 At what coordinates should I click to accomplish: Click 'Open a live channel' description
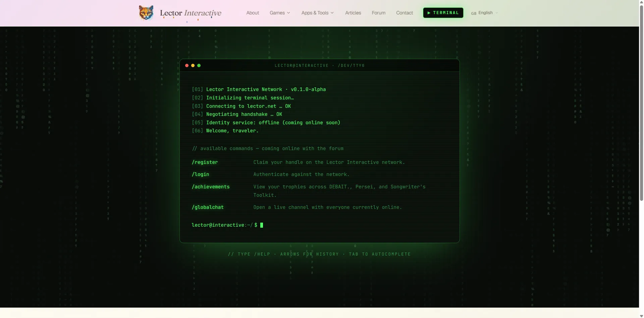click(327, 207)
